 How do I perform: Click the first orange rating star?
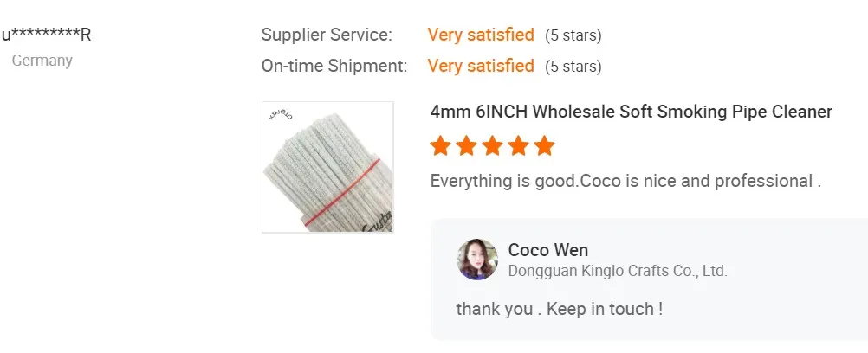[x=440, y=145]
